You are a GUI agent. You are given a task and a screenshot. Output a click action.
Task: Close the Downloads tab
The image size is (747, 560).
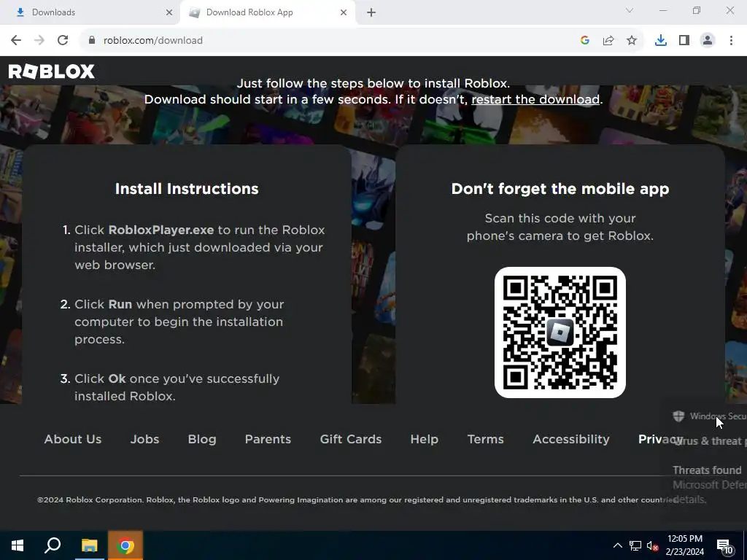click(x=169, y=12)
